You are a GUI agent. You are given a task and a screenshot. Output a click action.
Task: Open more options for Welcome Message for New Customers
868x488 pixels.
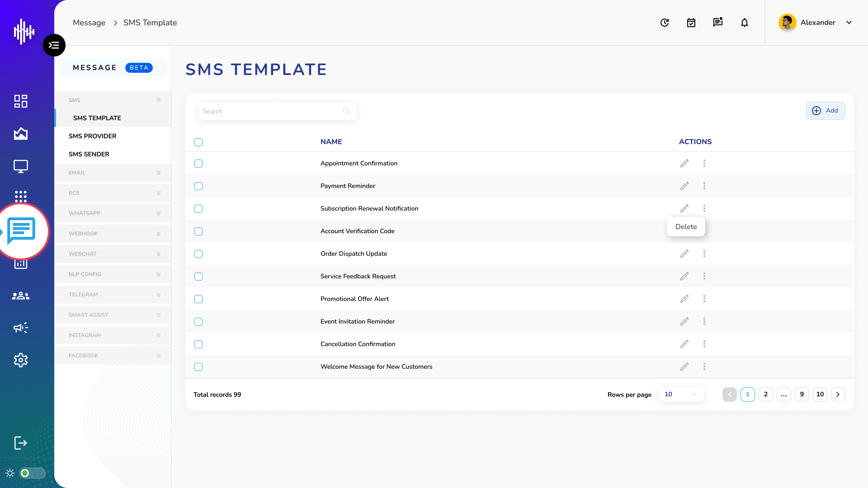pyautogui.click(x=704, y=366)
